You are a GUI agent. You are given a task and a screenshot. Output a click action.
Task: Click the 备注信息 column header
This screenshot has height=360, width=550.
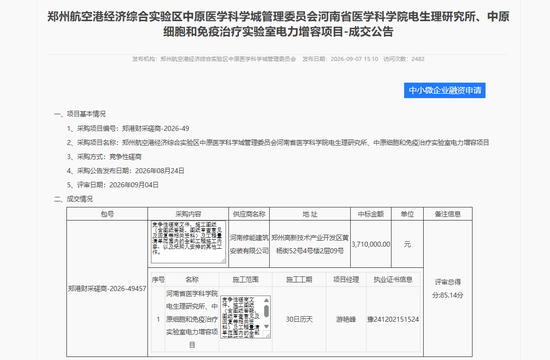coord(448,214)
